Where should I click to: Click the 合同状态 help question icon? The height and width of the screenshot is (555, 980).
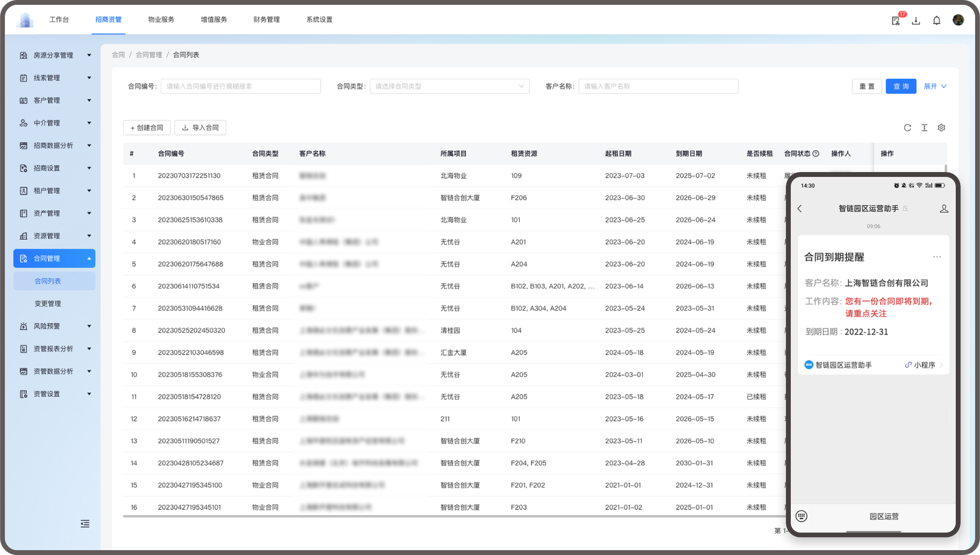click(x=816, y=154)
